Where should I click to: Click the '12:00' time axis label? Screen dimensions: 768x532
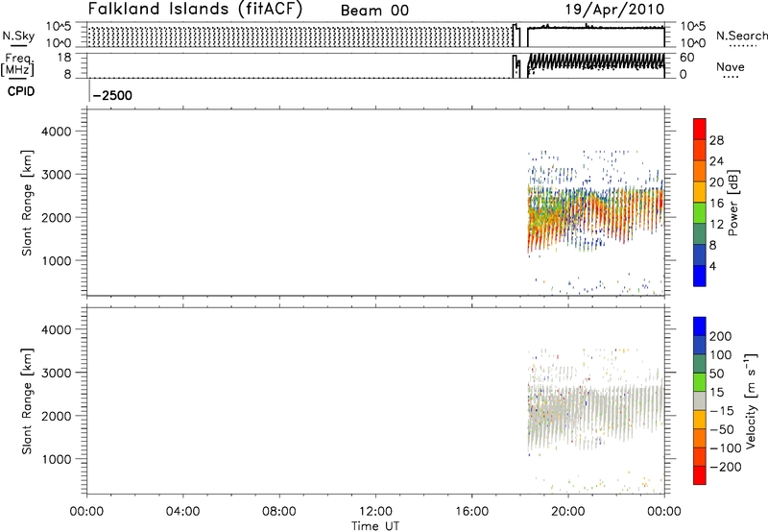(375, 512)
